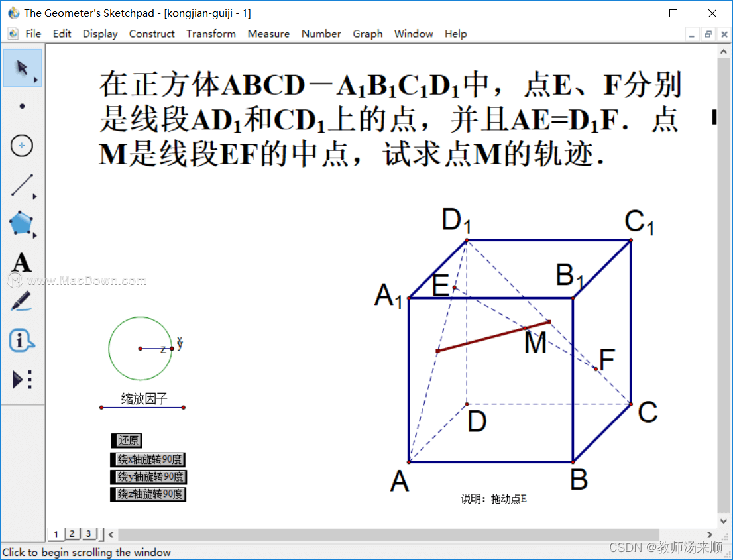Switch to page tab 1
This screenshot has width=733, height=560.
[56, 534]
